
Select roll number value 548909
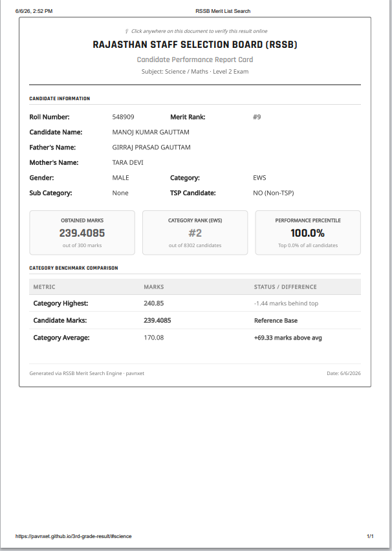tap(123, 116)
